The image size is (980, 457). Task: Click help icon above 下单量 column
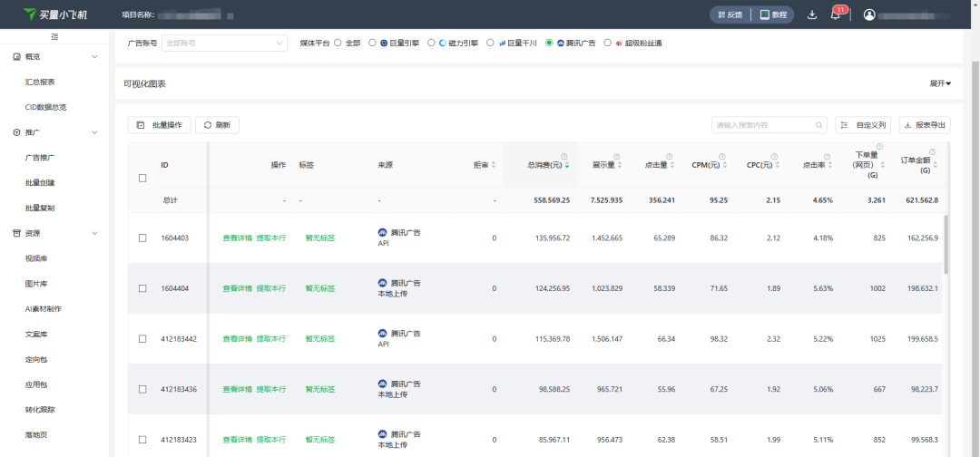click(880, 147)
